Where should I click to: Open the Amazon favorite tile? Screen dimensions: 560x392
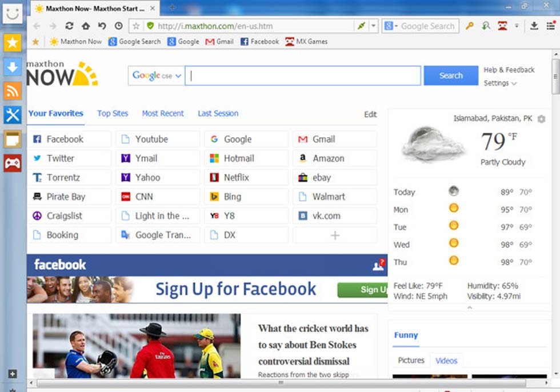[x=335, y=158]
